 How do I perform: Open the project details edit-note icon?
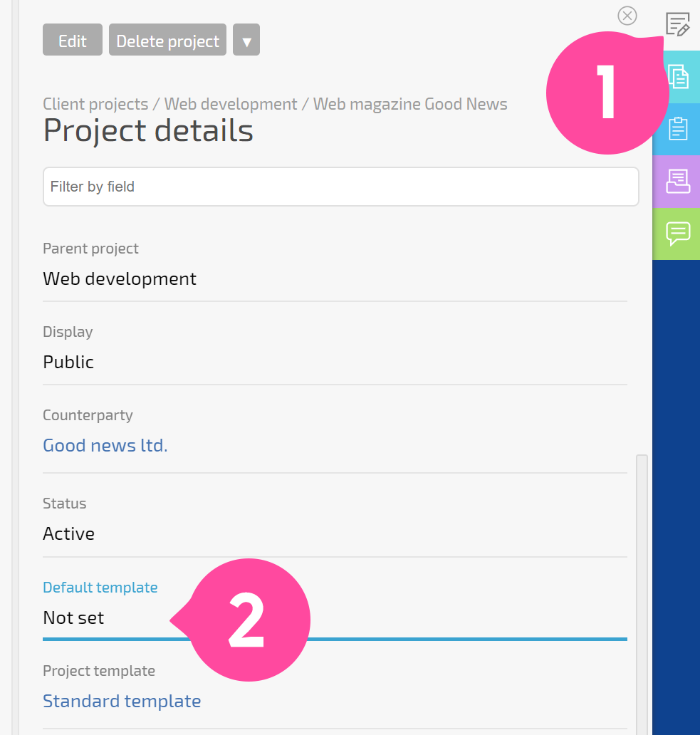click(x=677, y=24)
